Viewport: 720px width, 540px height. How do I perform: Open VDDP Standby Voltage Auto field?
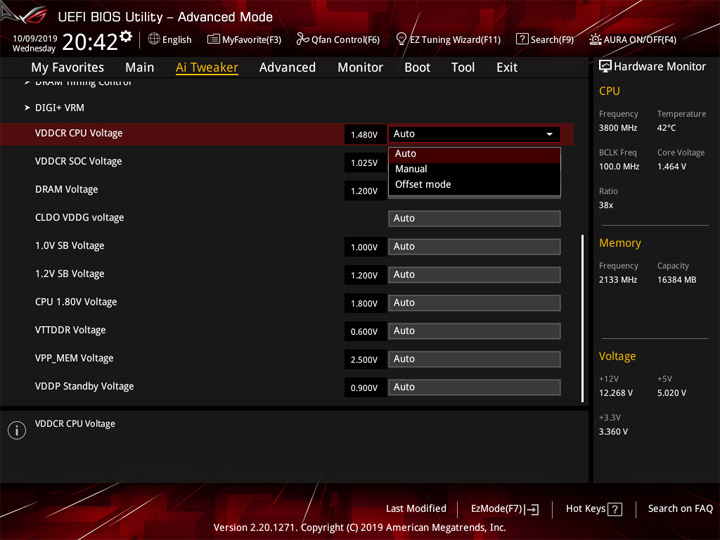click(474, 387)
